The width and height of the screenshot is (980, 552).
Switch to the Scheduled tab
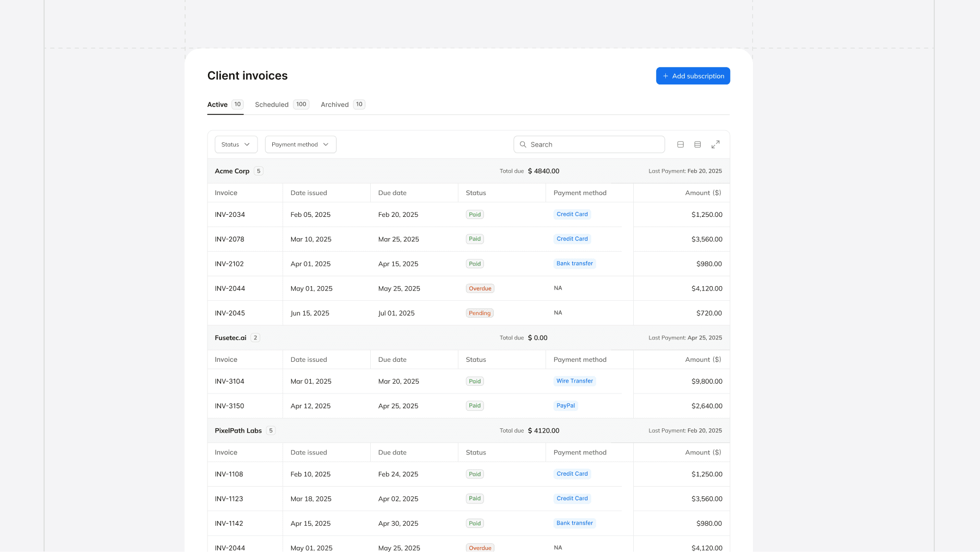[282, 105]
